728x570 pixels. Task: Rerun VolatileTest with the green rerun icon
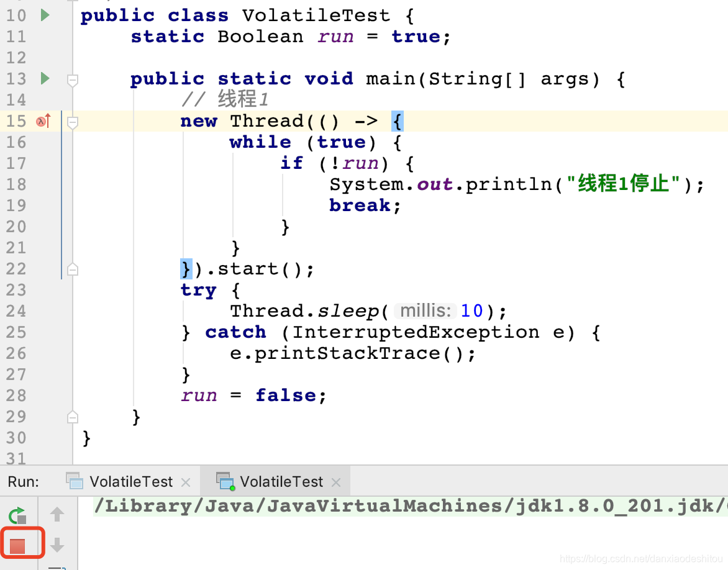17,515
